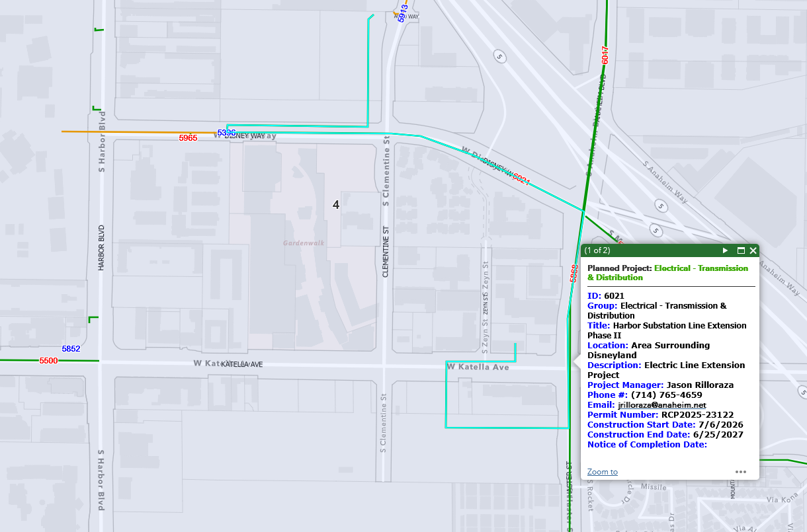Image resolution: width=807 pixels, height=532 pixels.
Task: Email jrilloraza@anaheim.net from the popup
Action: pyautogui.click(x=662, y=404)
